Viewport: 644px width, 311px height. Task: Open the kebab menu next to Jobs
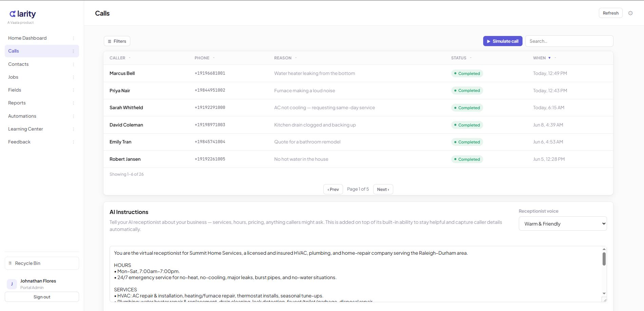pos(73,77)
